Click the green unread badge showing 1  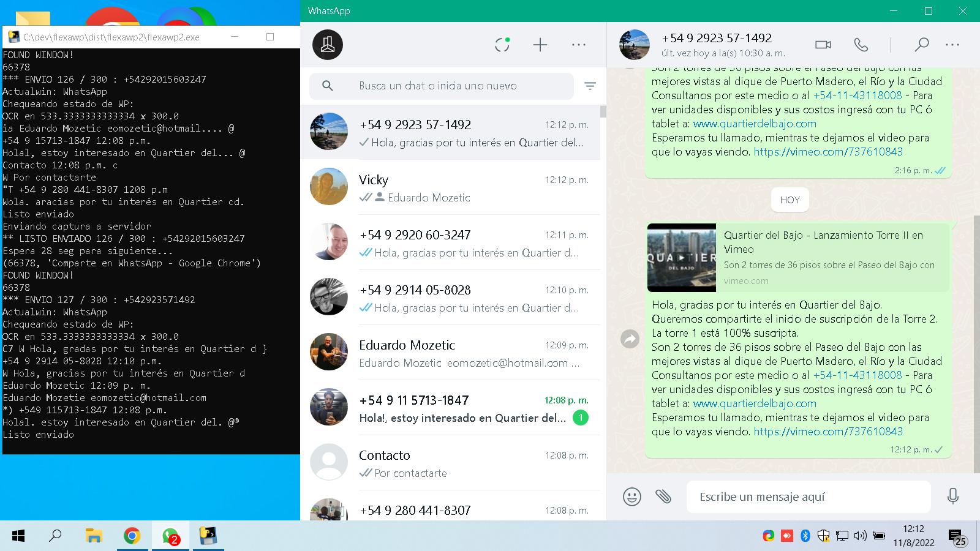(580, 418)
